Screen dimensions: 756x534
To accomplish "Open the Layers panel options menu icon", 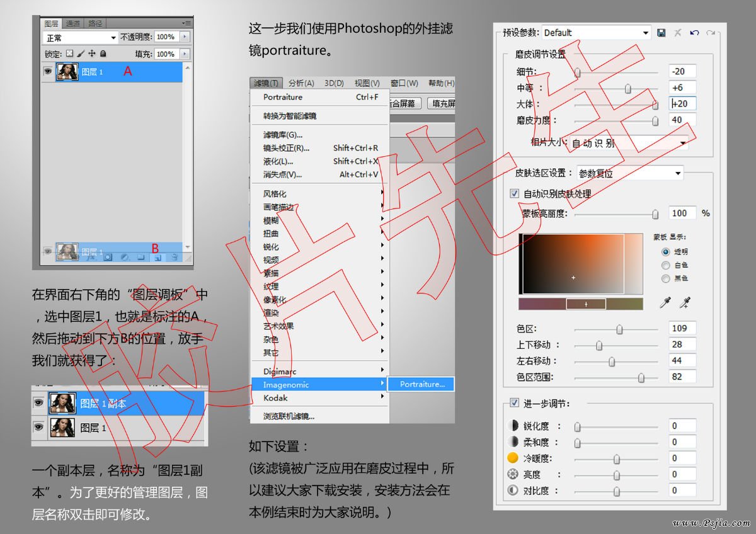I will (x=186, y=23).
